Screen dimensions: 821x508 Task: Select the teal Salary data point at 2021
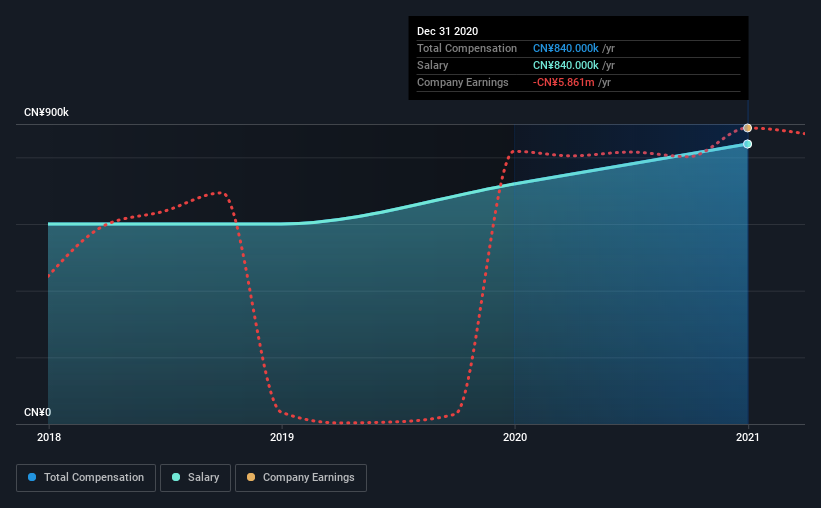coord(748,144)
